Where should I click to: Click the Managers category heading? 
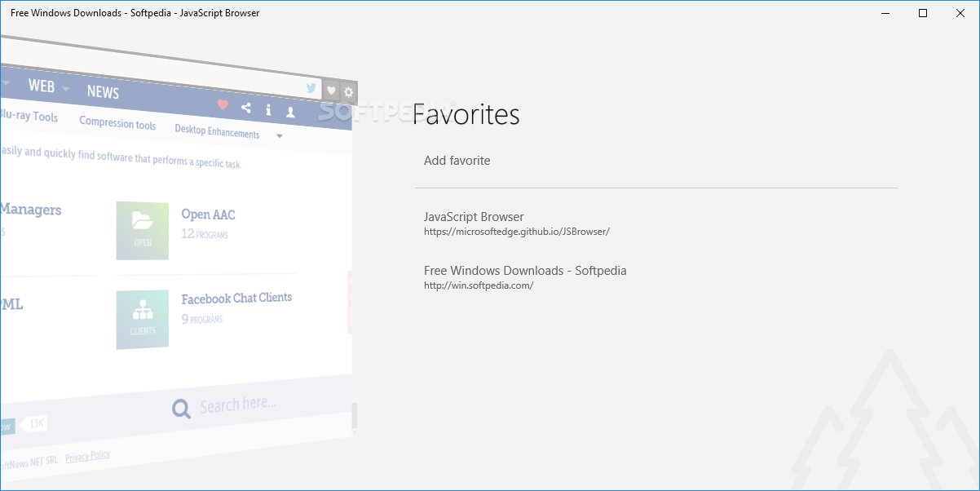coord(30,210)
